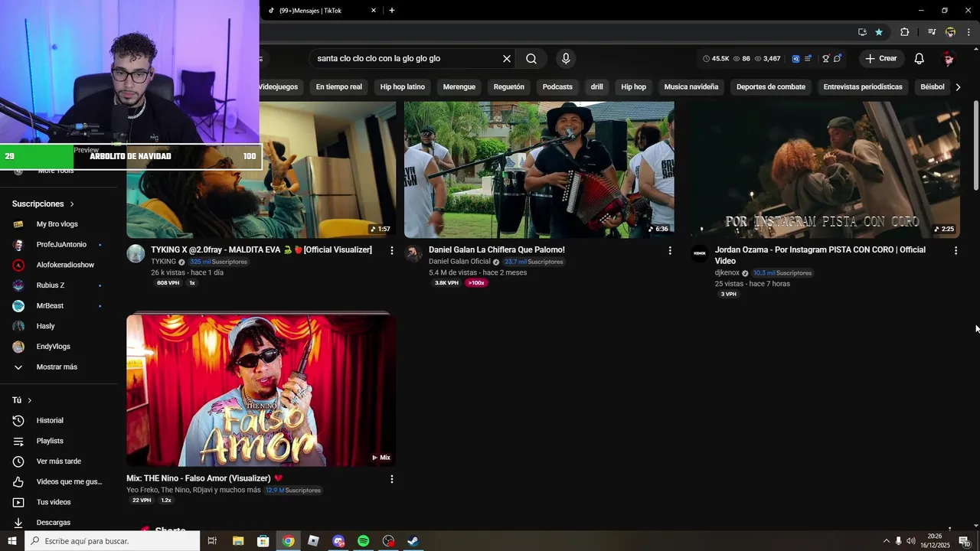Image resolution: width=980 pixels, height=551 pixels.
Task: Expand the Suscripciones section chevron
Action: tap(72, 204)
